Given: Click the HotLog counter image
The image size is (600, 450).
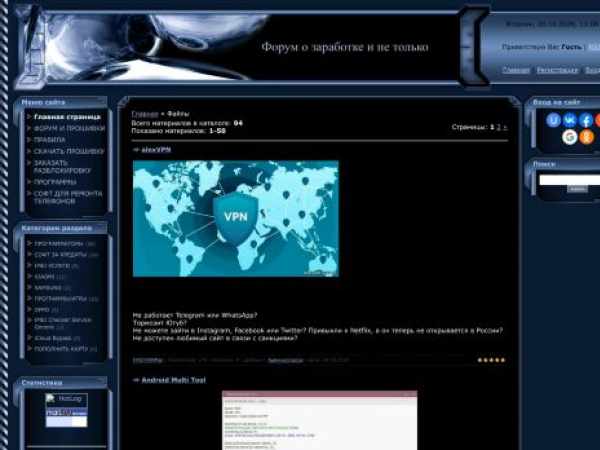Looking at the screenshot, I should (x=67, y=400).
